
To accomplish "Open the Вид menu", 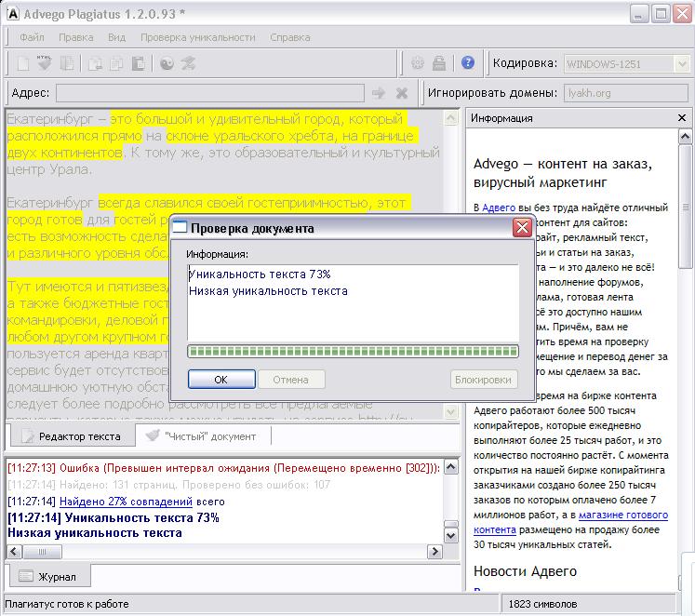I will [x=116, y=37].
